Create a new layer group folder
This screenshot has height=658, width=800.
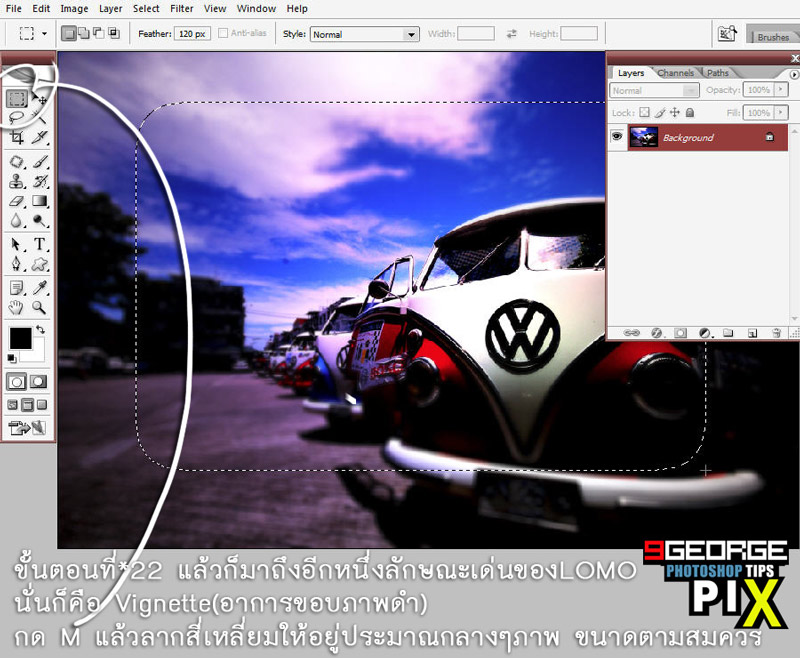[728, 333]
